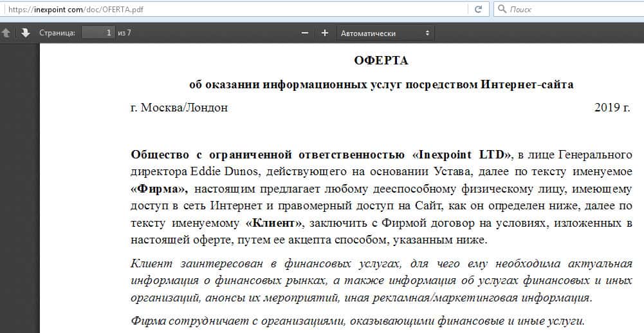Click the date text '2019 г.'
This screenshot has height=333, width=644.
[x=612, y=108]
